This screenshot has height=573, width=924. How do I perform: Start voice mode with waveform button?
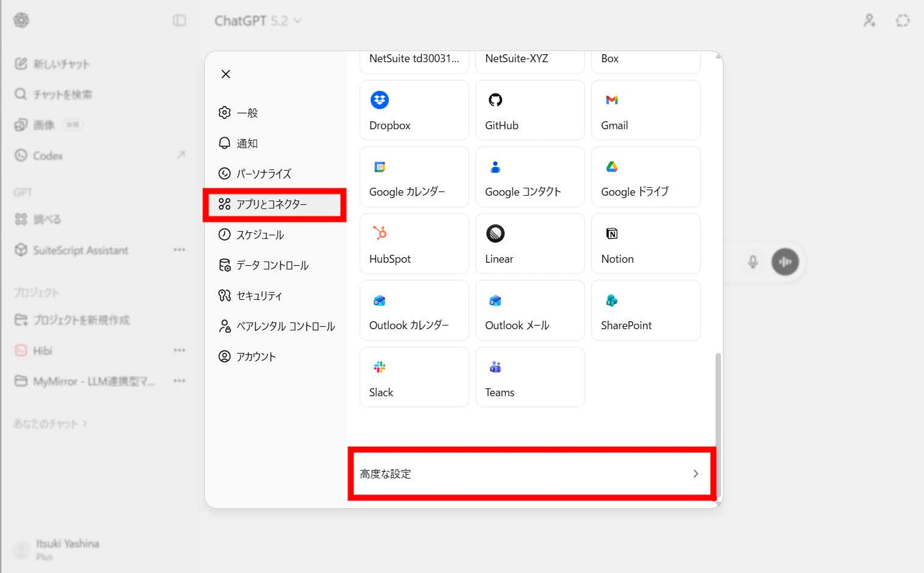pos(785,262)
